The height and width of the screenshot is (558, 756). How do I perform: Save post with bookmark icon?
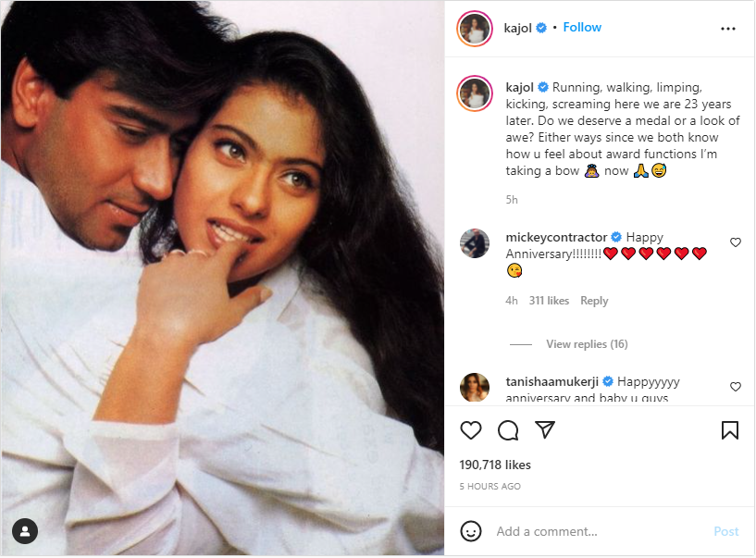tap(729, 430)
